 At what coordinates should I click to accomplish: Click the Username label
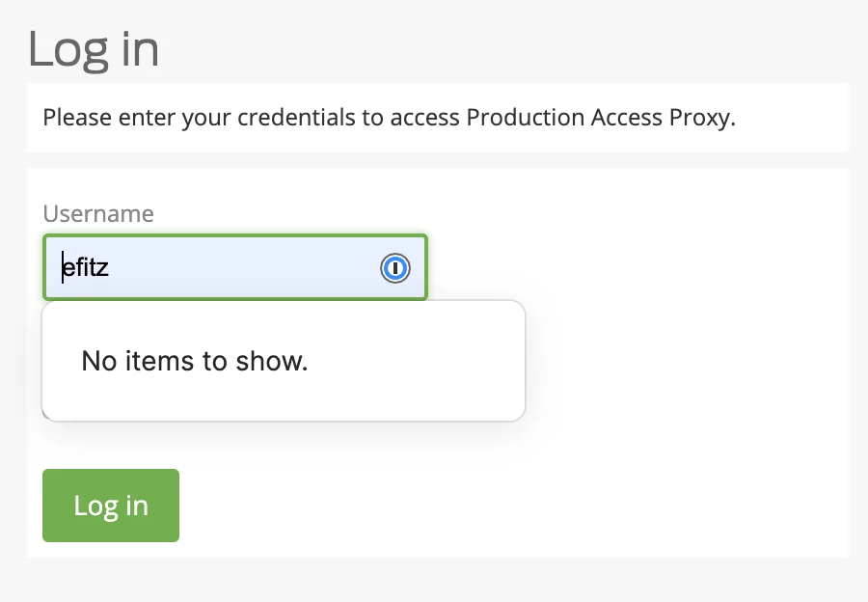point(98,213)
